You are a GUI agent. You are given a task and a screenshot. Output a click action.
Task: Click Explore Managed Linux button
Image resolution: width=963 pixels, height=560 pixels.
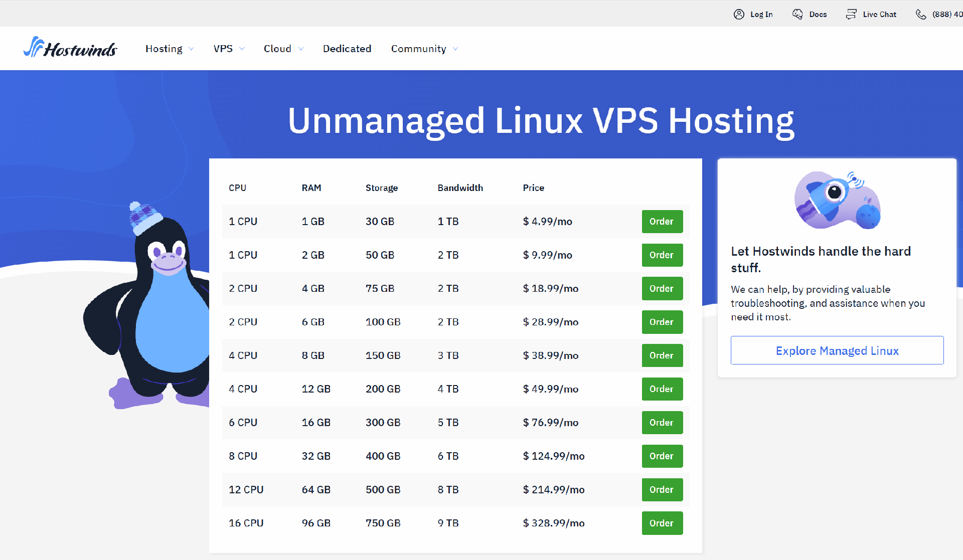837,350
